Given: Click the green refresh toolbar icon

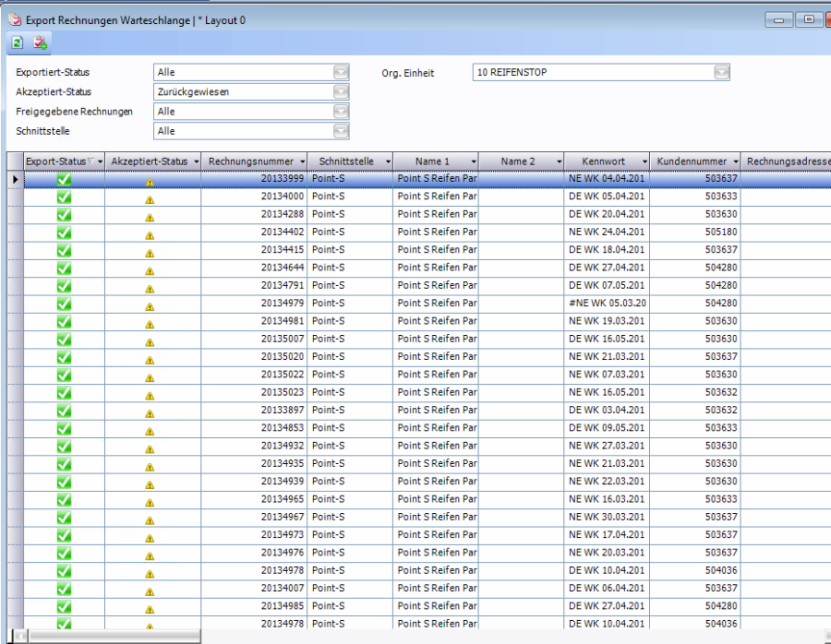Looking at the screenshot, I should pyautogui.click(x=18, y=43).
